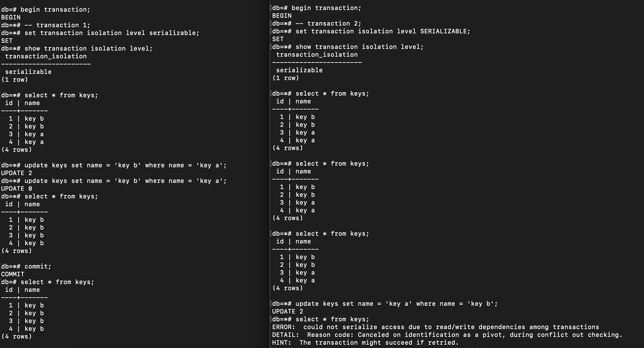Click the 'HINT: The transaction might succeed' line
The width and height of the screenshot is (644, 348).
(x=365, y=342)
